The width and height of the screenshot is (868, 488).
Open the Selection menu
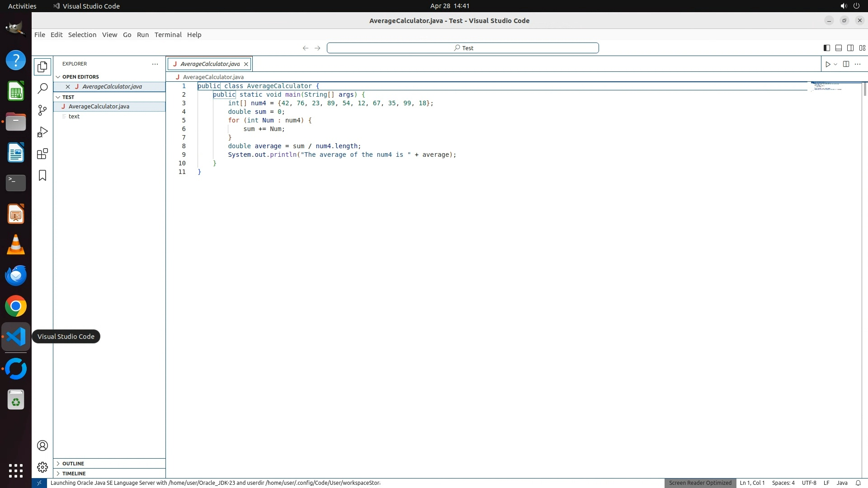pyautogui.click(x=82, y=35)
